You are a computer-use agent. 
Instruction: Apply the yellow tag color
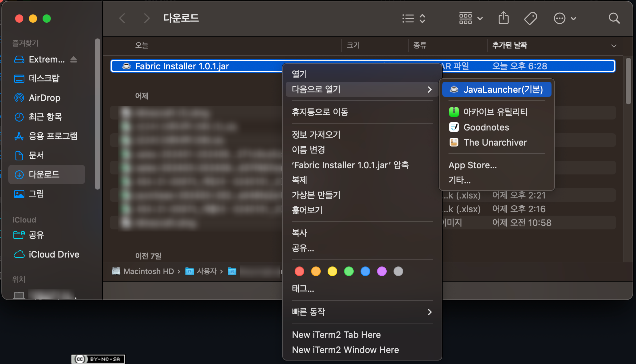coord(332,271)
